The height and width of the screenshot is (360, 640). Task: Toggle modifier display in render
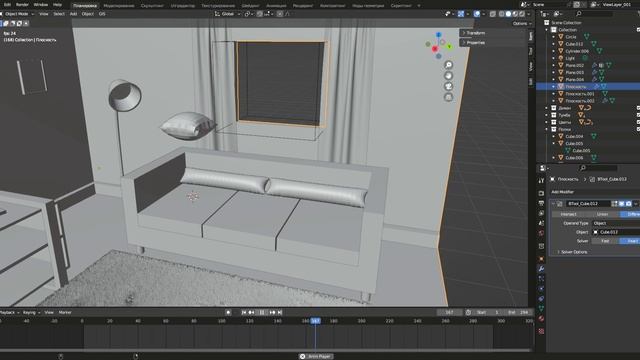629,203
